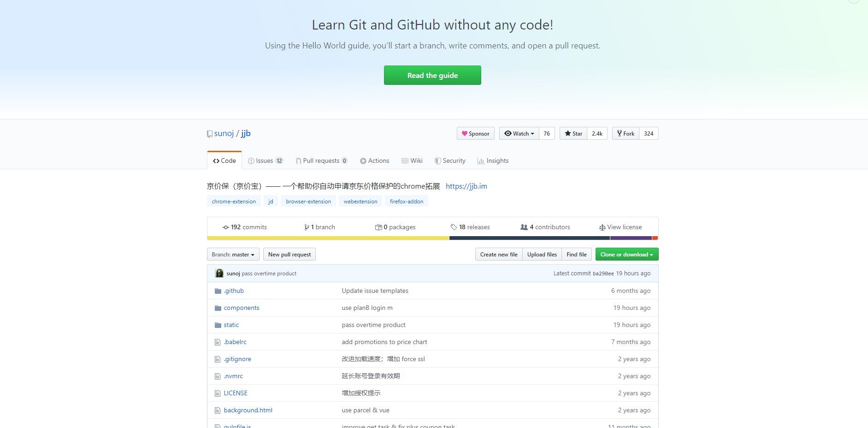Click the sunoj avatar in the latest commit row
Viewport: 868px width, 428px height.
pyautogui.click(x=219, y=273)
